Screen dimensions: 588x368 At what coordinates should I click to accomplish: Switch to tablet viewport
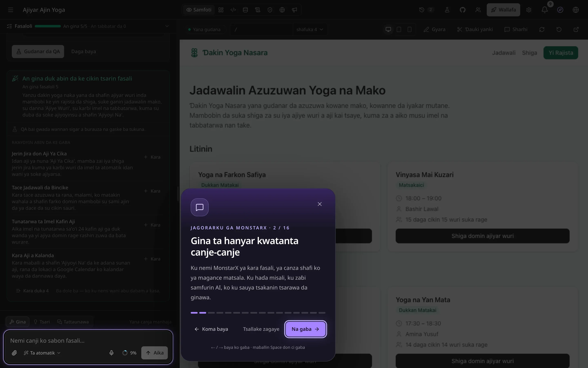[399, 29]
